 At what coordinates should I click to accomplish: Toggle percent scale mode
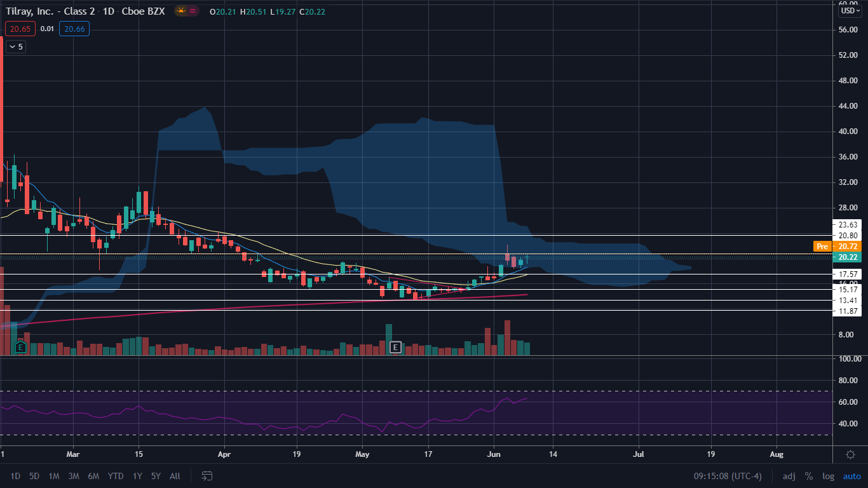point(809,476)
